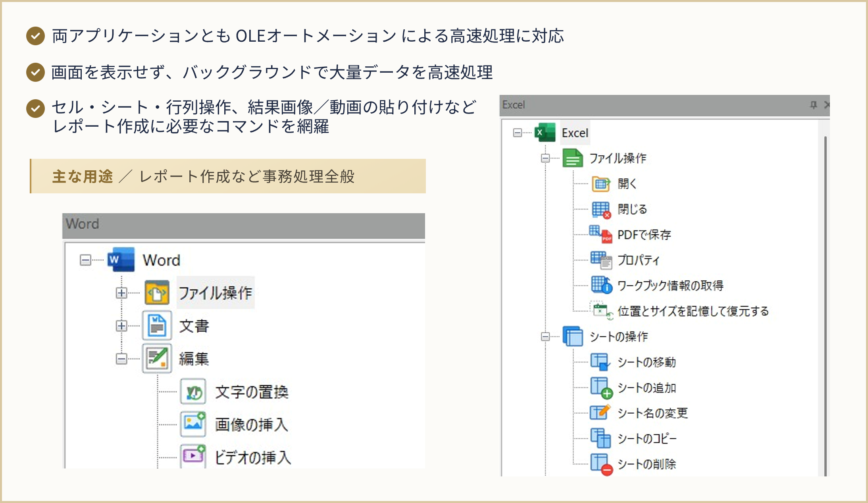
Task: Collapse the 編集 node
Action: point(121,359)
